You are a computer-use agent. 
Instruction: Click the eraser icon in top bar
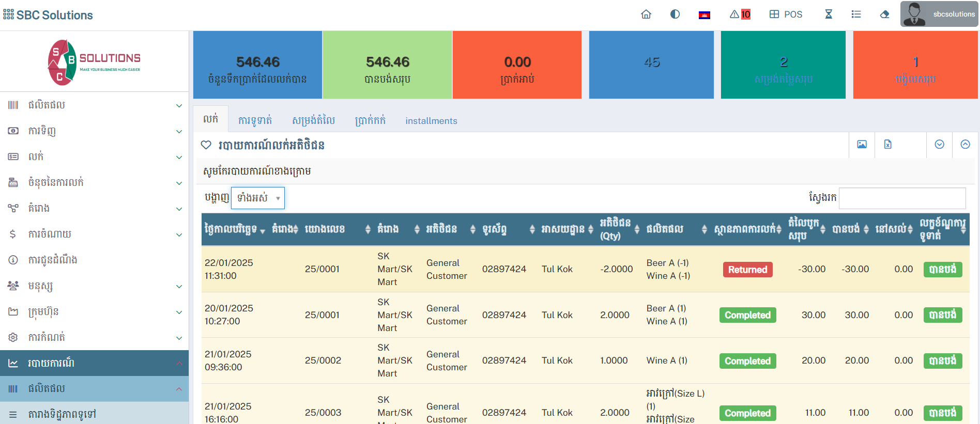(x=885, y=14)
